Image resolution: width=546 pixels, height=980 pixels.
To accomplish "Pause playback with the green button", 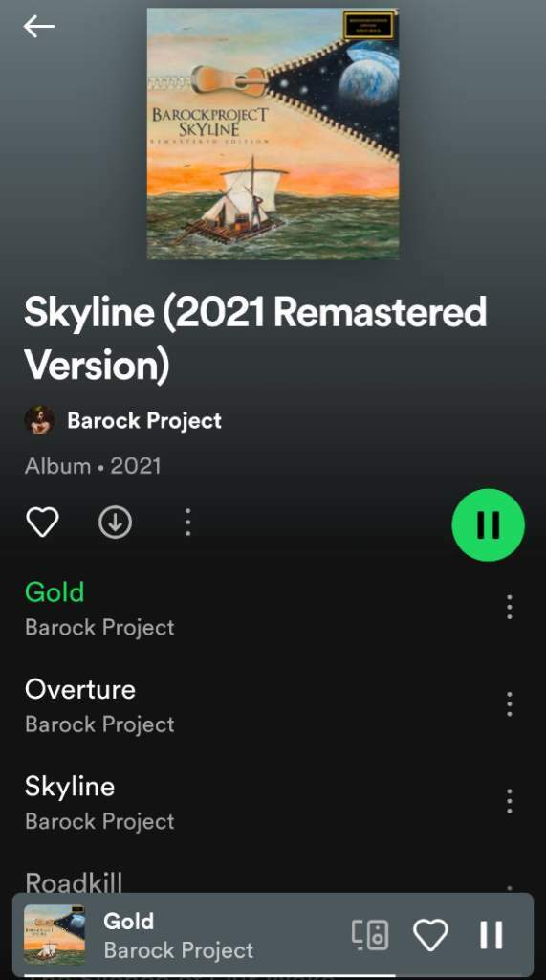I will click(x=488, y=524).
